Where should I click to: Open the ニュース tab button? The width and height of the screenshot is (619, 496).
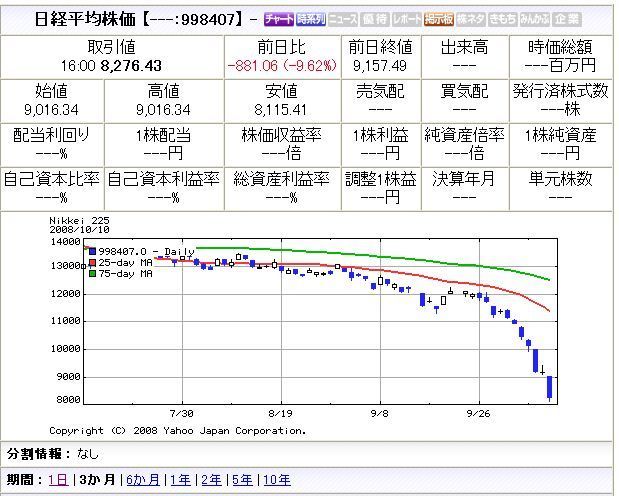(343, 19)
